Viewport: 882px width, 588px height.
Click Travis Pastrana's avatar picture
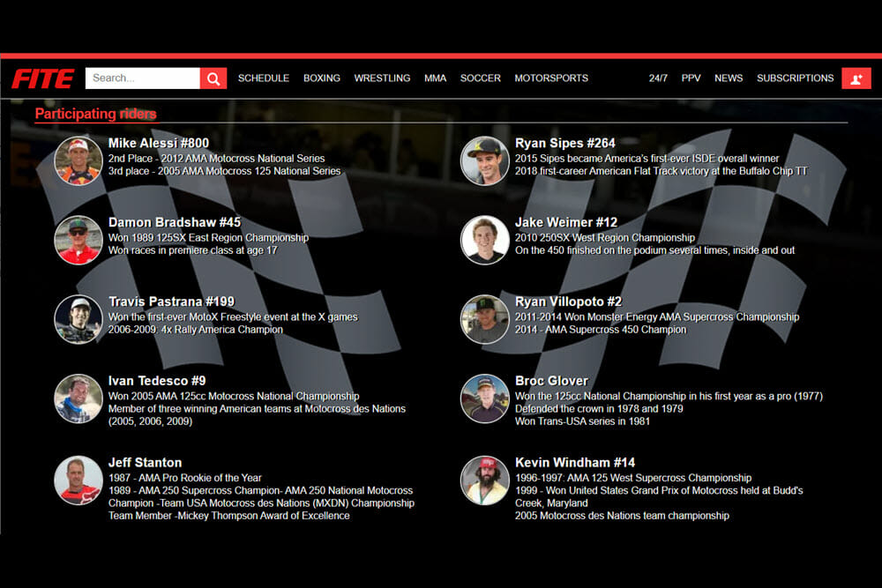[78, 319]
